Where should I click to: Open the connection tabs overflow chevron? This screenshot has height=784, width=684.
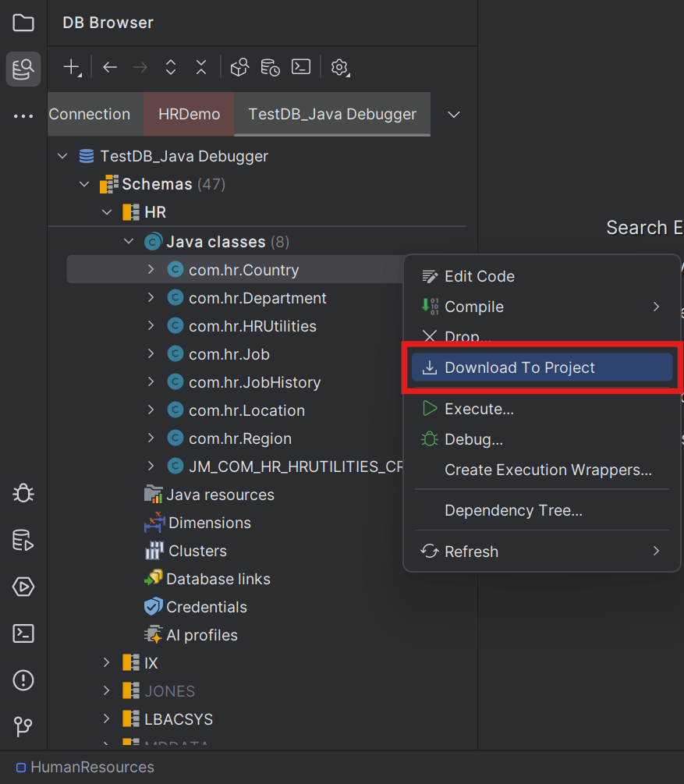coord(453,114)
